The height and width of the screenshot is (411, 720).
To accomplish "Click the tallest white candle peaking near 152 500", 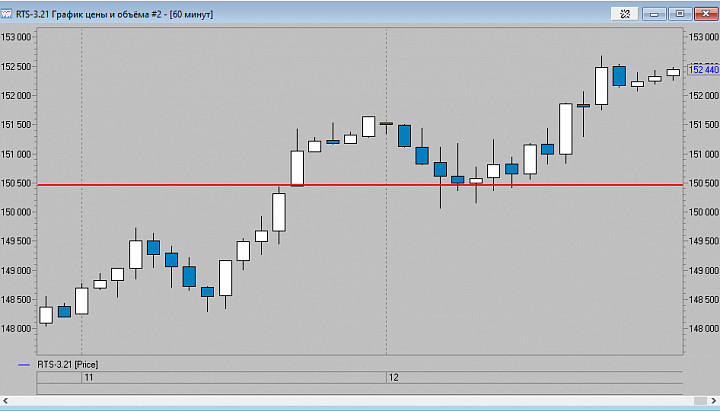I will click(x=601, y=86).
